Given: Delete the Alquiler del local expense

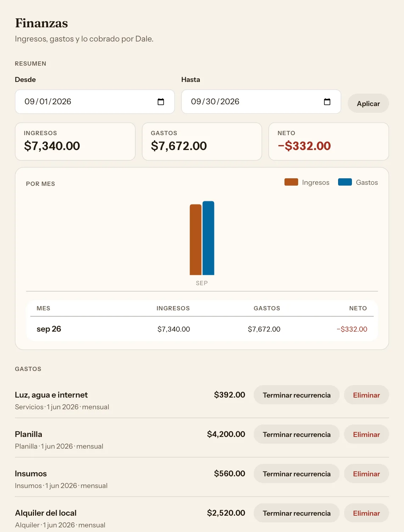Looking at the screenshot, I should (x=366, y=513).
